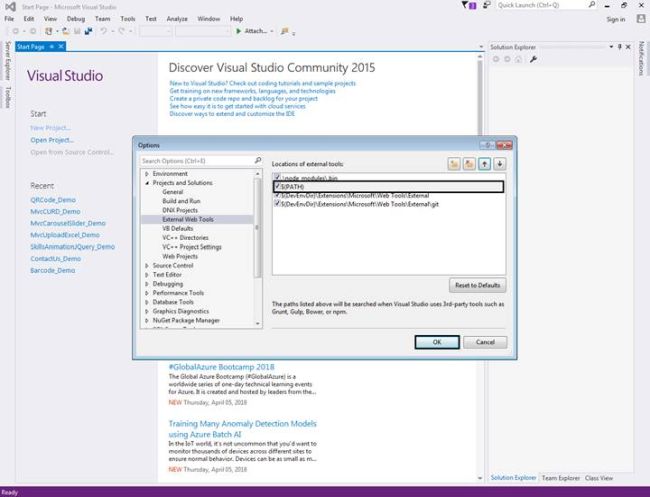Click the Save toolbar icon
Viewport: 650px width, 497px height.
pyautogui.click(x=77, y=31)
